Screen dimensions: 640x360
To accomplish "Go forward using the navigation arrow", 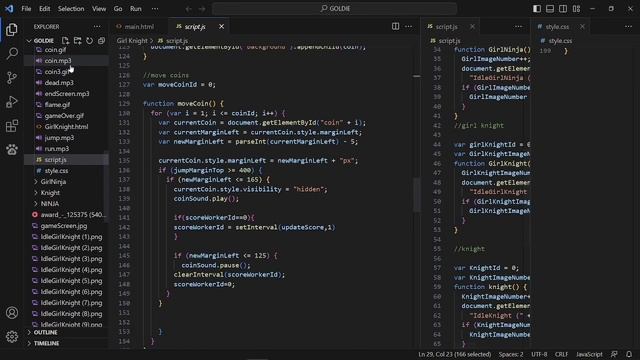I will [202, 9].
